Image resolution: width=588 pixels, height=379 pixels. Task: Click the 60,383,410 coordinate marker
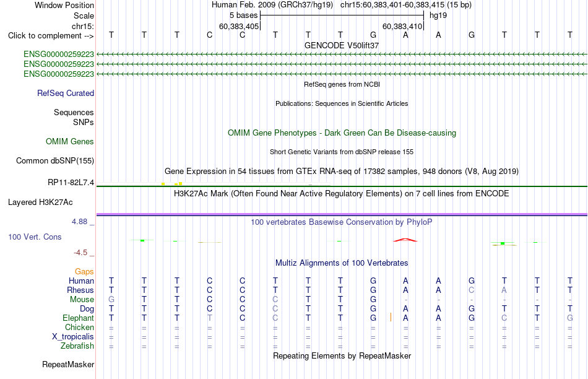pos(402,26)
